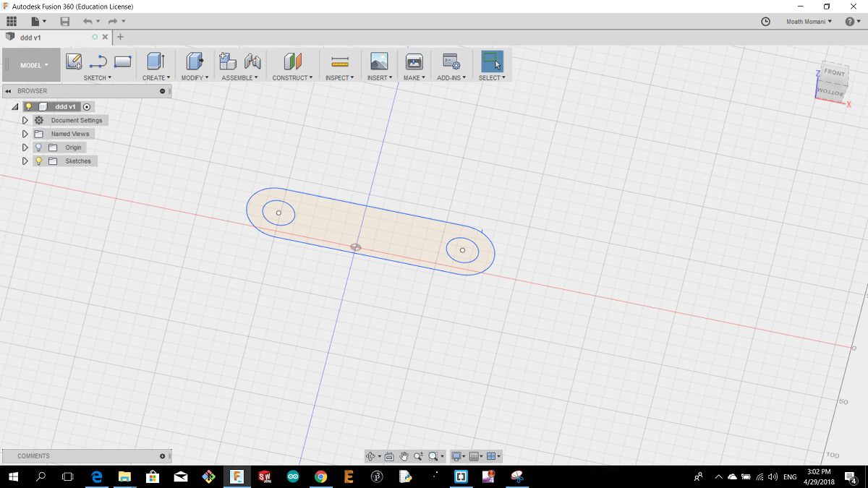The width and height of the screenshot is (868, 488).
Task: Click the Fit zoom window icon
Action: 433,456
